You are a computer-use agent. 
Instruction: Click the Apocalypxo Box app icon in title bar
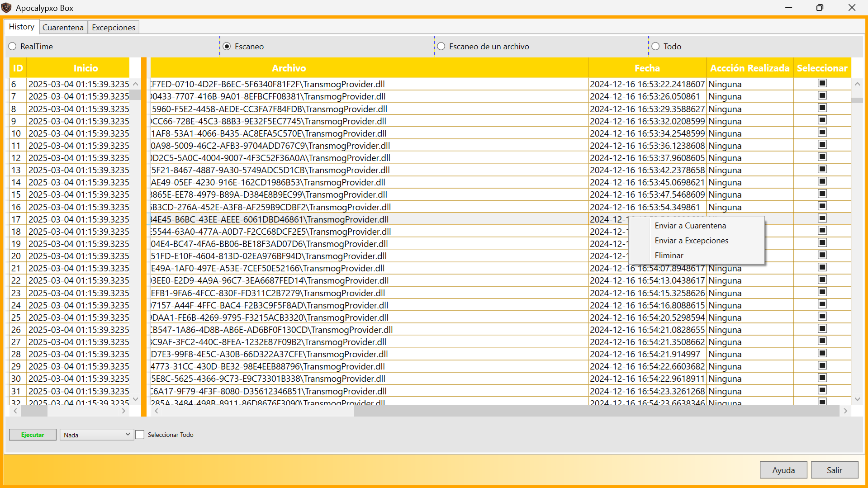(x=6, y=8)
